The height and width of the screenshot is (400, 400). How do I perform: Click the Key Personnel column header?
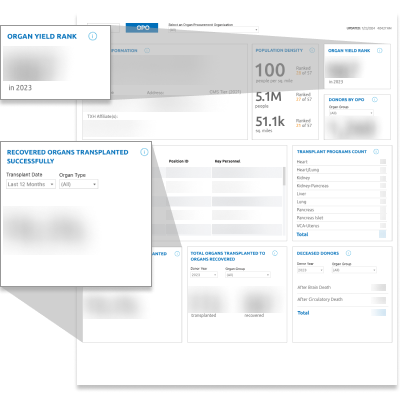227,161
